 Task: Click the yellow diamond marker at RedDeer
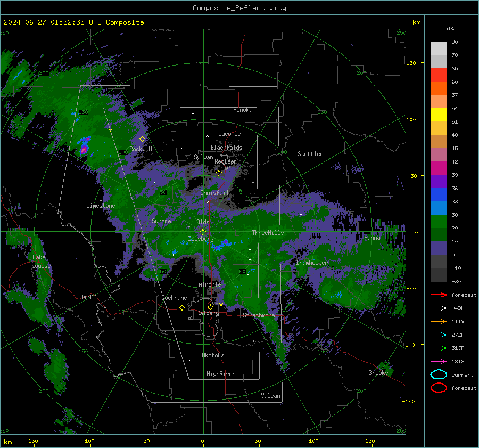click(219, 173)
